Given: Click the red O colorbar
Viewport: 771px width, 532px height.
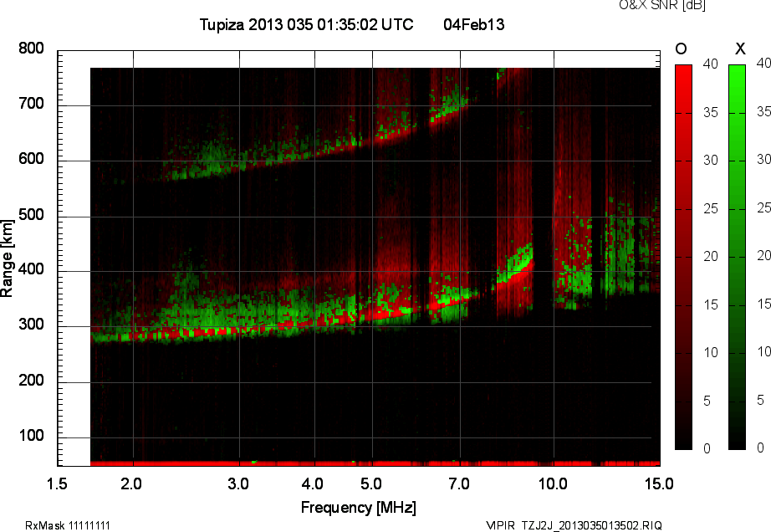Looking at the screenshot, I should [683, 257].
